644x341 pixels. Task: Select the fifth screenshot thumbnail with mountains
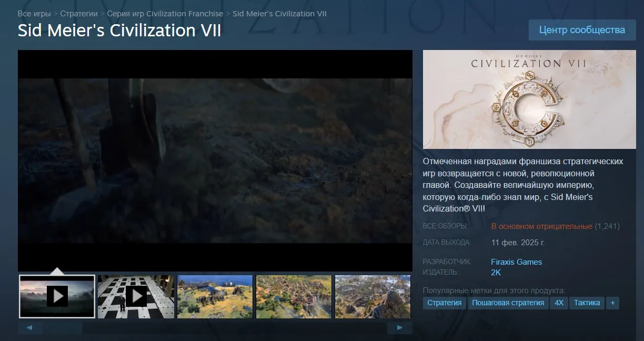(373, 296)
